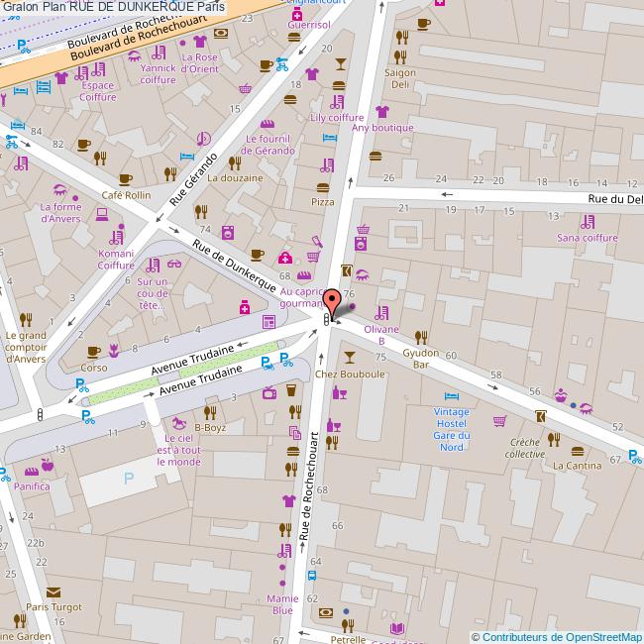This screenshot has width=644, height=644.
Task: Select the fork and knife icon above La douzaine
Action: coord(235,161)
